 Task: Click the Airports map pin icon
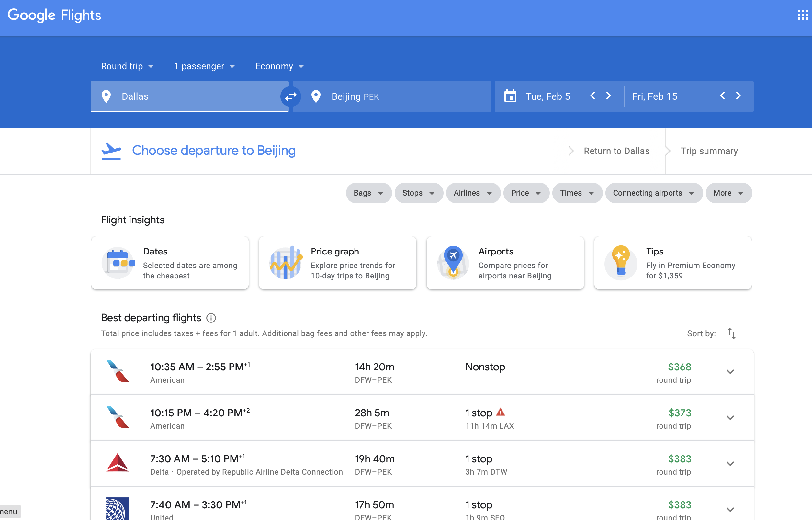[x=453, y=263]
